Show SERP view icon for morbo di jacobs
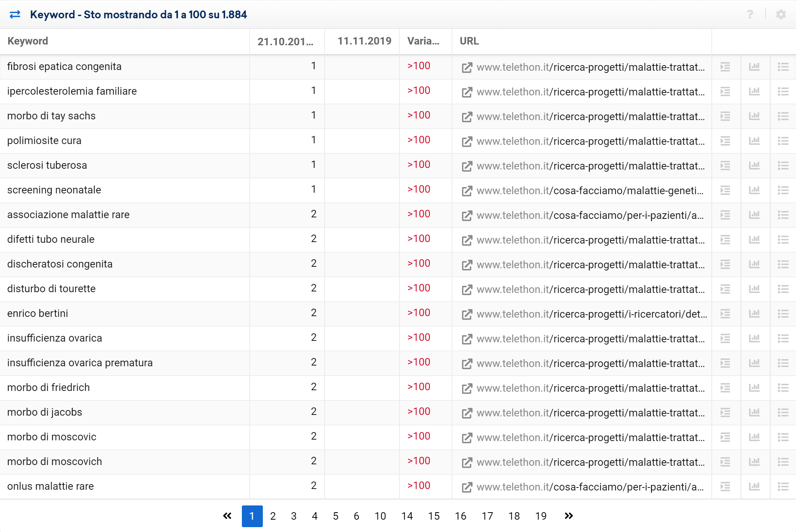Image resolution: width=796 pixels, height=532 pixels. point(725,413)
